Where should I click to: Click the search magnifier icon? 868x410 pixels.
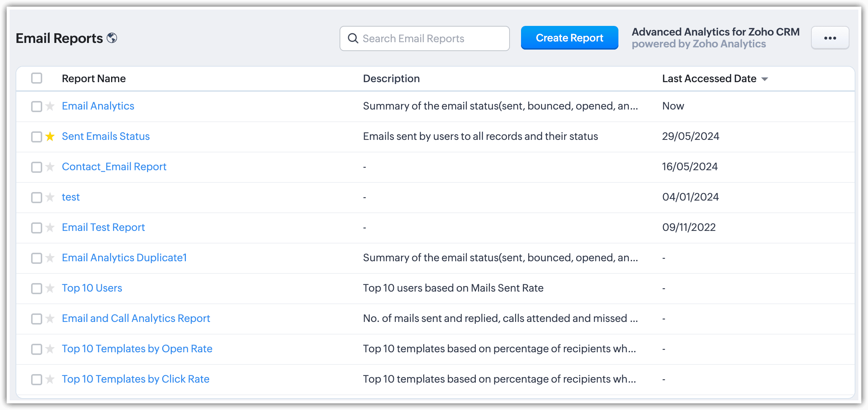[353, 38]
